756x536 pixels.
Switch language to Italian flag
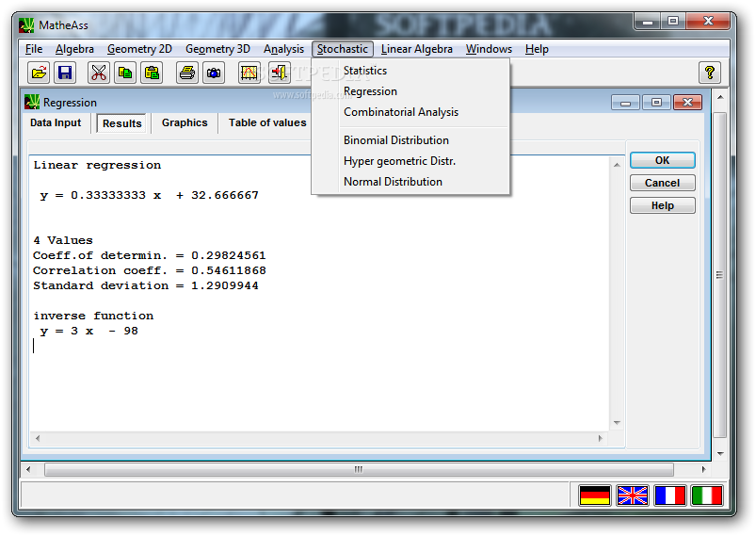click(707, 495)
